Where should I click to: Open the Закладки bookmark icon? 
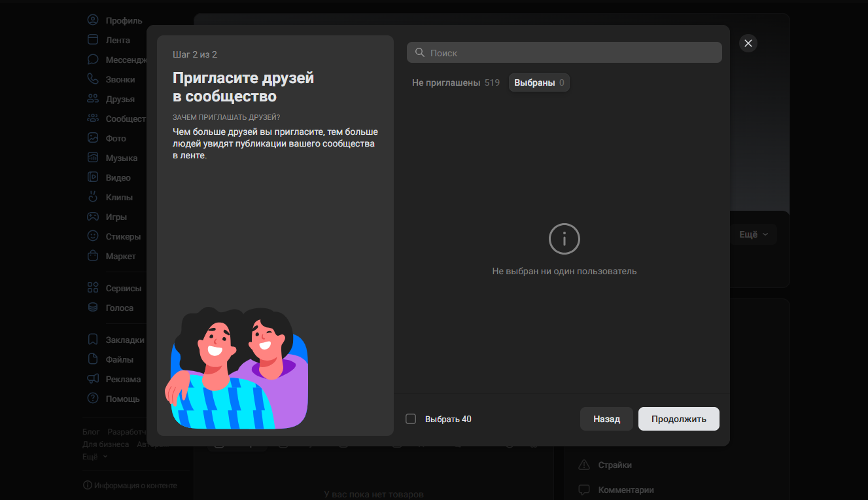tap(93, 340)
